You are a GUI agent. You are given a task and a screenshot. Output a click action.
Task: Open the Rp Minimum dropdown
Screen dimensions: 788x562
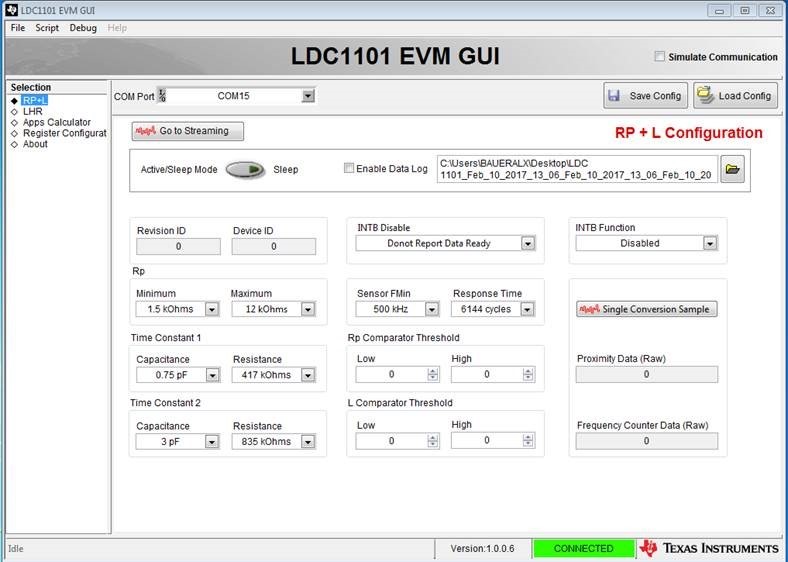212,309
